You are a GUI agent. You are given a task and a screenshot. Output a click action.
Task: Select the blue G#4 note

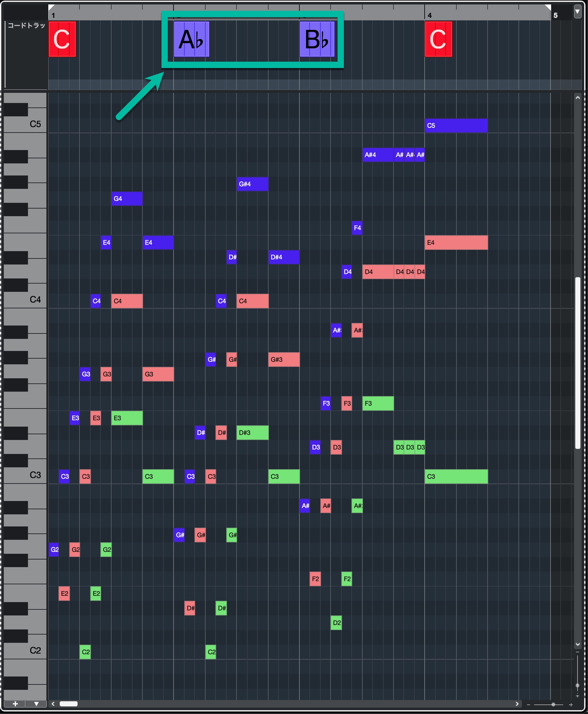point(252,184)
